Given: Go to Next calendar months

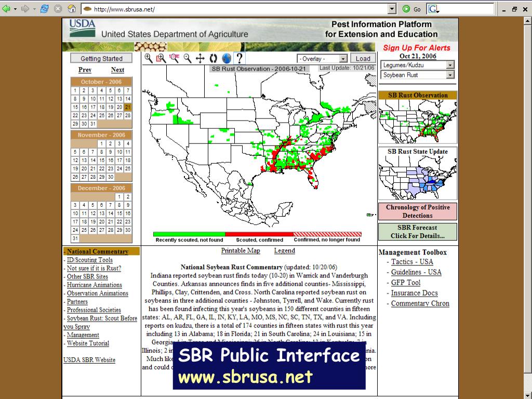Looking at the screenshot, I should 117,70.
